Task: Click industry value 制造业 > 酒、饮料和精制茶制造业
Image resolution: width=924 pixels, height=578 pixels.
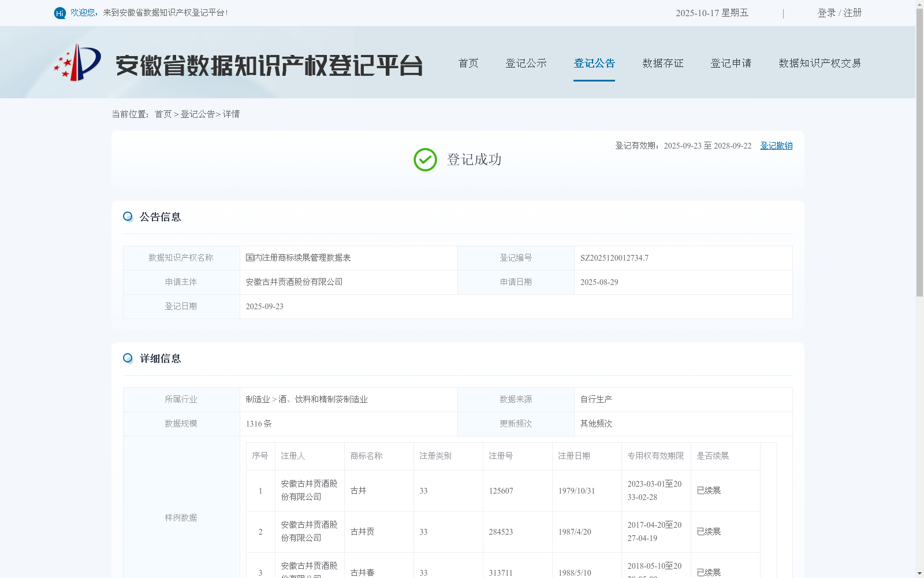Action: [307, 399]
